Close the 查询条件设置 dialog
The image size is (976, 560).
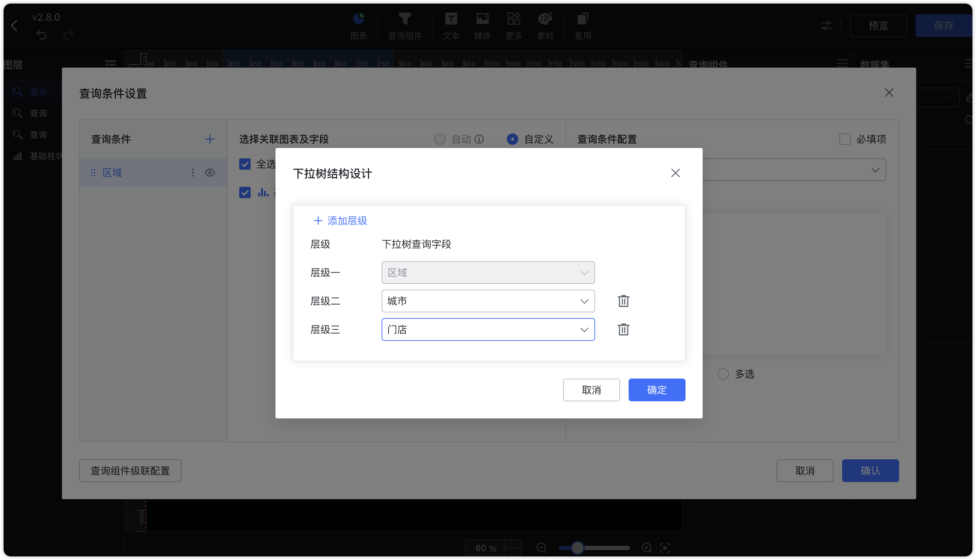coord(889,93)
